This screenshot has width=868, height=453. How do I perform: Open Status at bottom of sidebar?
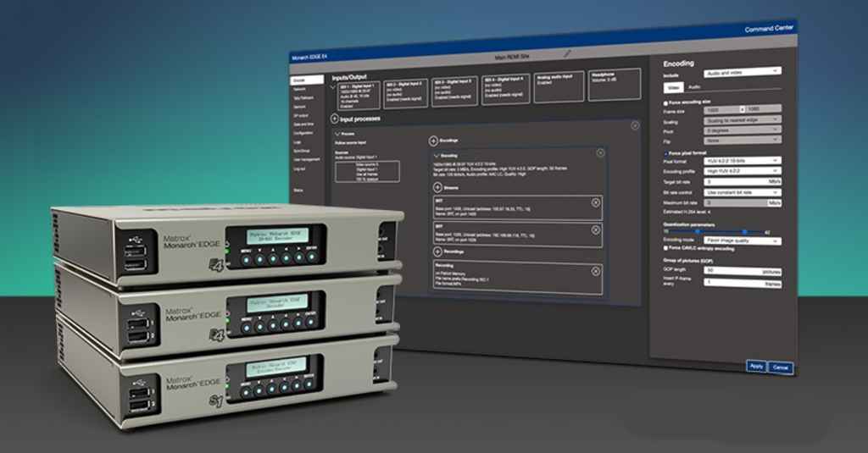(298, 190)
